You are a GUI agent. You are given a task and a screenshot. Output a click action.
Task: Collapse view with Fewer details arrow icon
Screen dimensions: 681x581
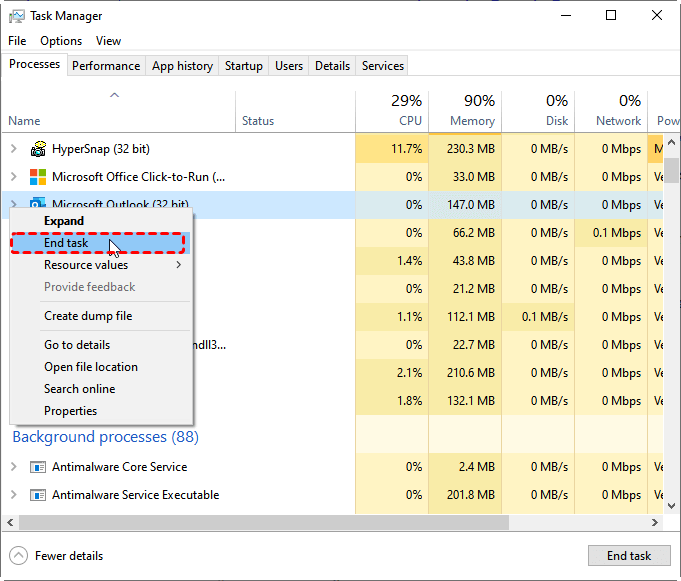click(19, 556)
